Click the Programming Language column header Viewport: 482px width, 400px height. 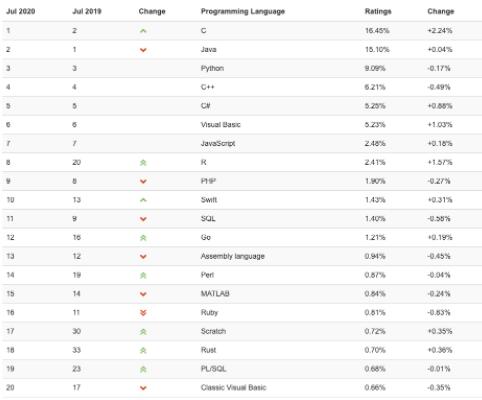tap(243, 11)
